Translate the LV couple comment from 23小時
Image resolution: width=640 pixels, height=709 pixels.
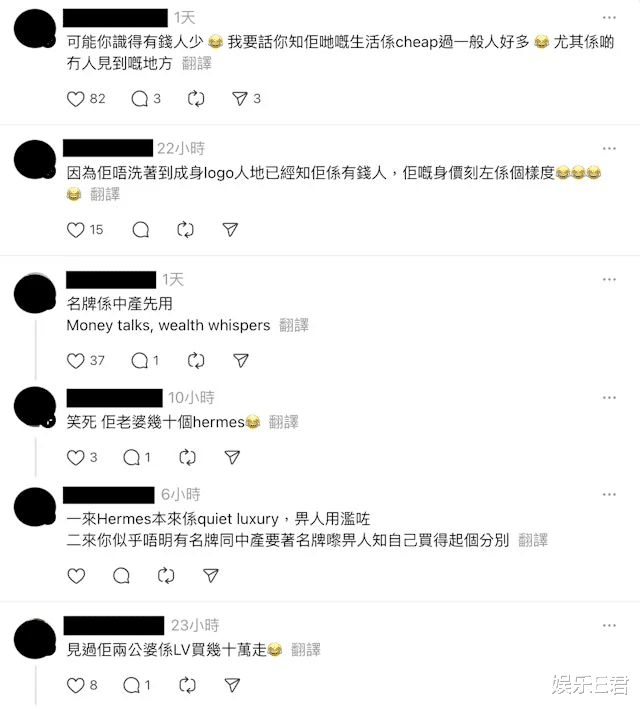tap(306, 650)
